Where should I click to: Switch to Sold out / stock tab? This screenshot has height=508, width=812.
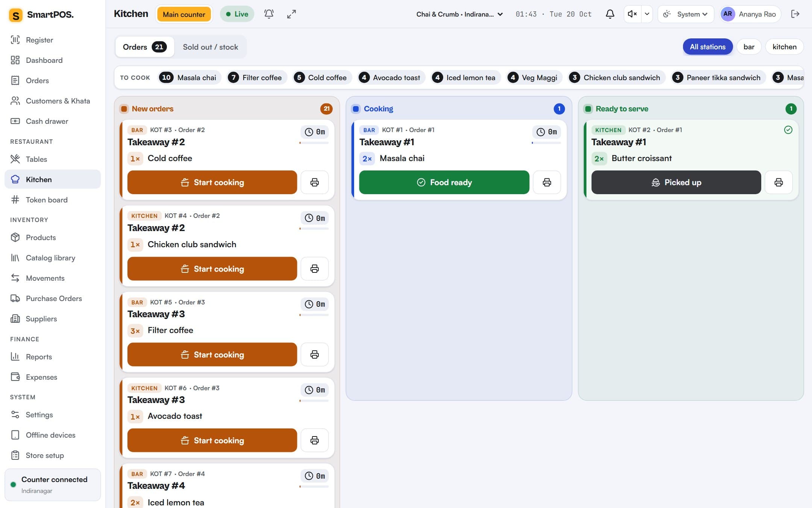(x=211, y=47)
